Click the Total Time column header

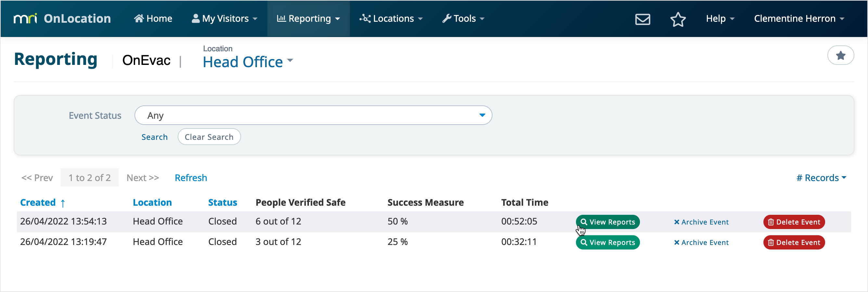point(525,202)
